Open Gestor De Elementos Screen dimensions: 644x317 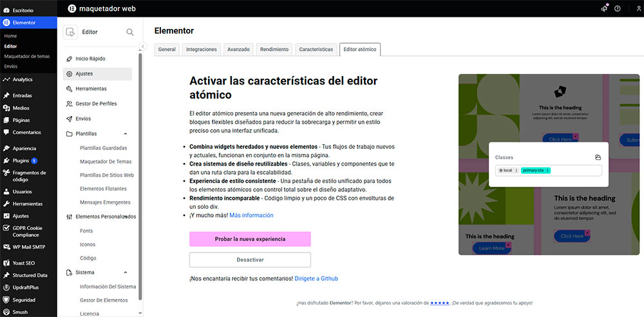tap(104, 300)
